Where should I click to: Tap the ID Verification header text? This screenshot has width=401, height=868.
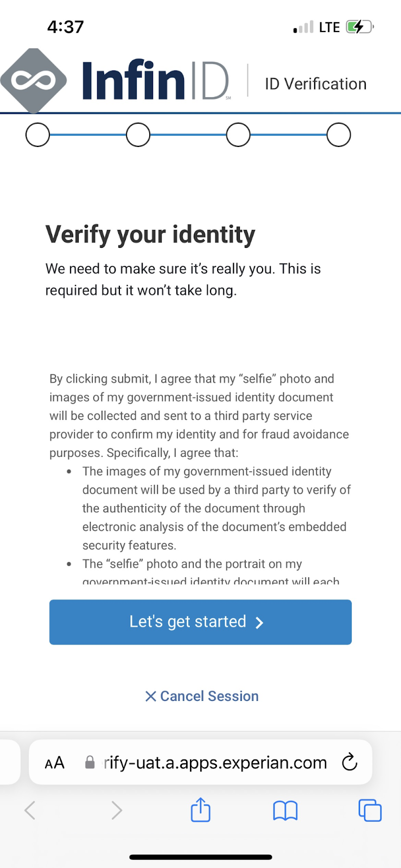(x=315, y=84)
